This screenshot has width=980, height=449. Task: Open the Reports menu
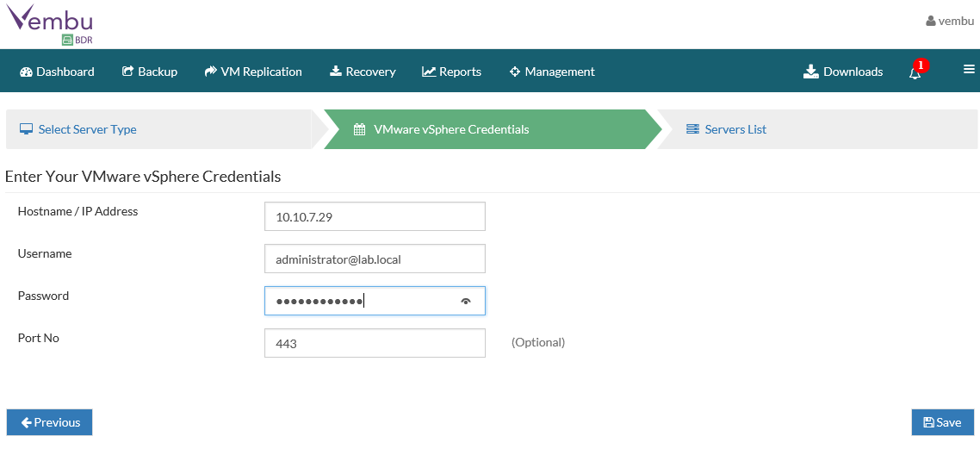pos(451,72)
